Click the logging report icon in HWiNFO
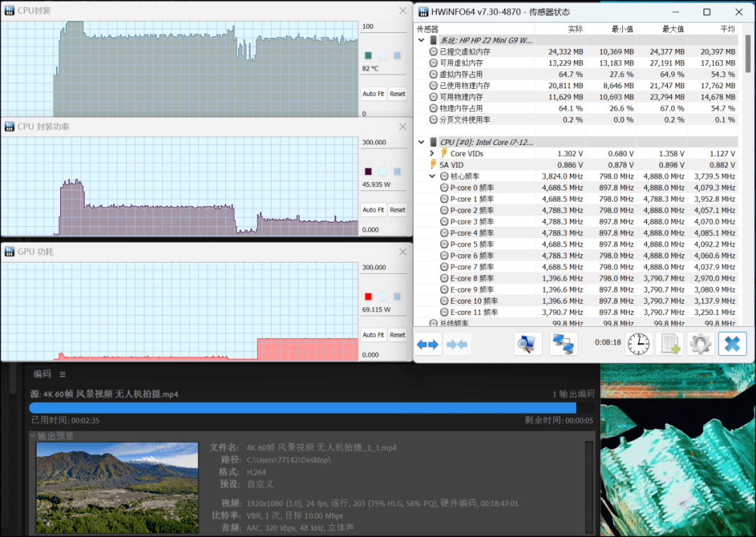This screenshot has height=537, width=756. click(x=669, y=344)
